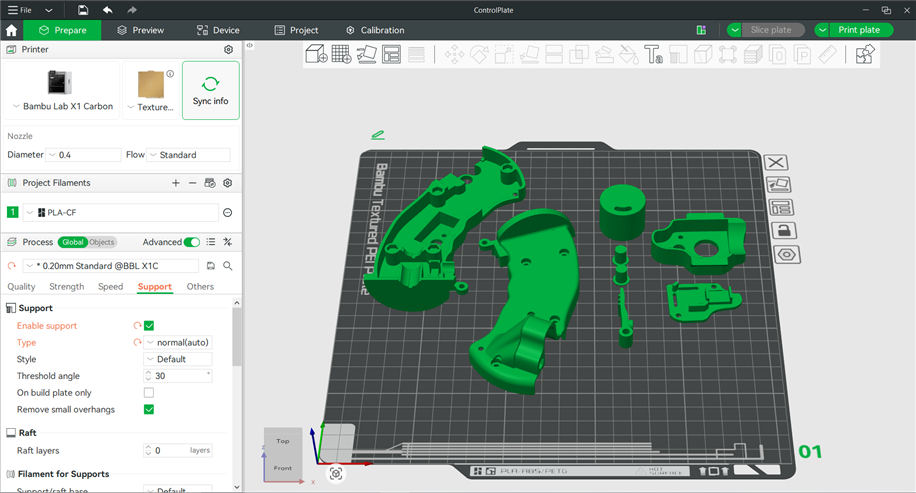Open the Strength settings tab

click(67, 287)
